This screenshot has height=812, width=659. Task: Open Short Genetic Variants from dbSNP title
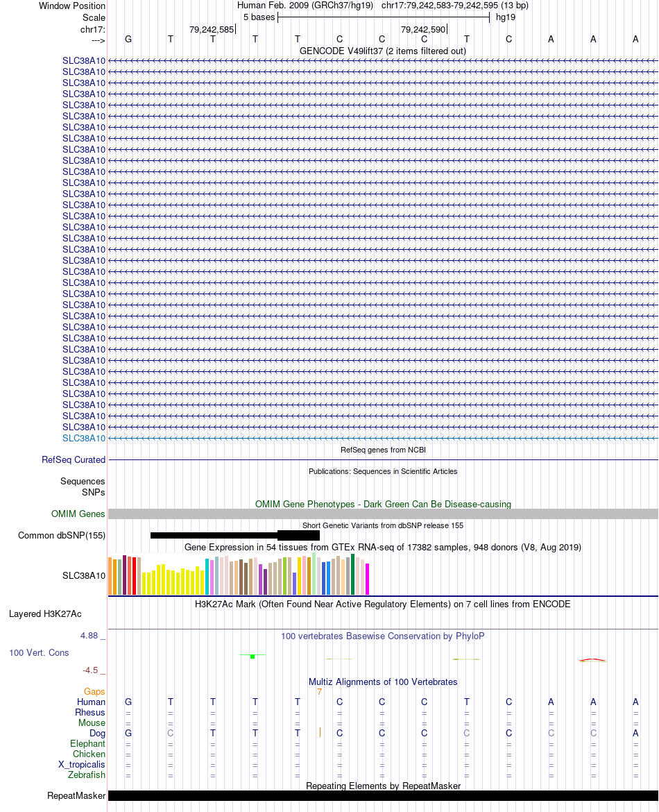pos(383,525)
